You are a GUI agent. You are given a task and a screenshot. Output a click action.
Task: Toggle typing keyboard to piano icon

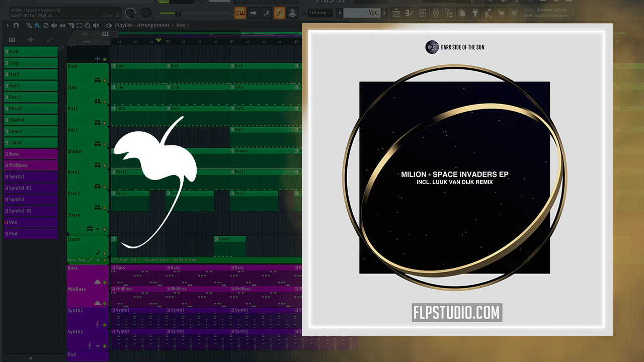(239, 13)
